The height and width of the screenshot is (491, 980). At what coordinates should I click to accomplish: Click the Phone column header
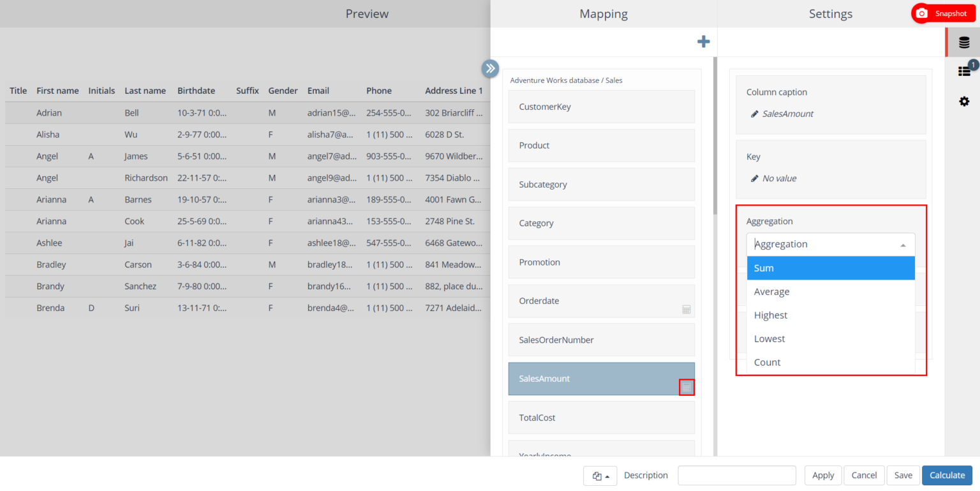[379, 91]
